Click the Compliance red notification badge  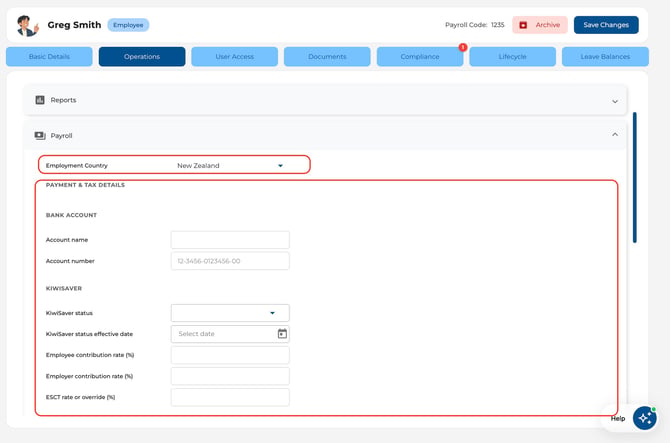(x=462, y=47)
